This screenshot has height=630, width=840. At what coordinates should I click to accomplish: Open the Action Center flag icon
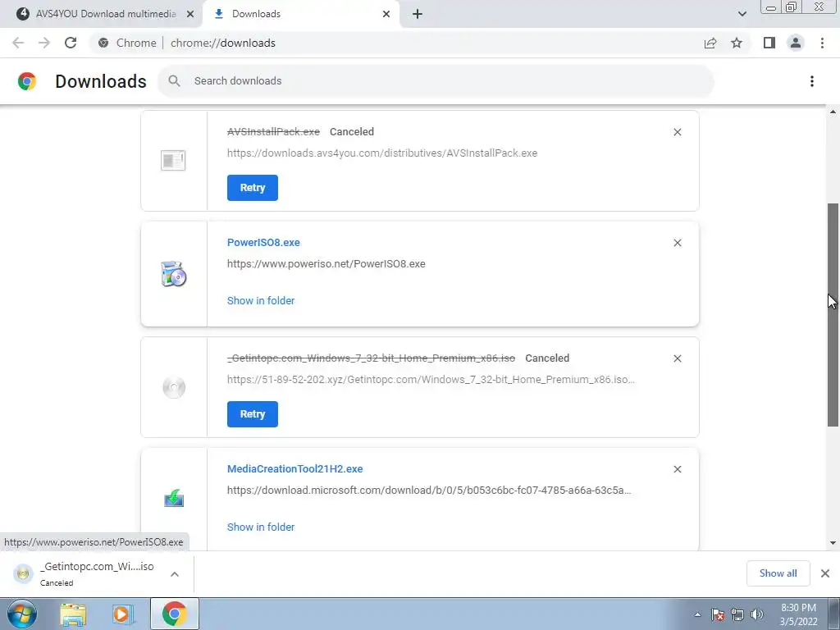pyautogui.click(x=718, y=615)
